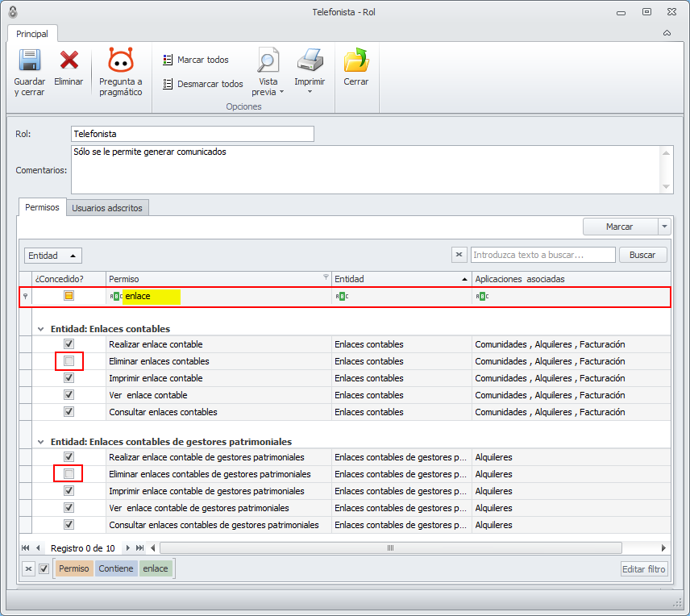690x616 pixels.
Task: Go to first record navigator button
Action: [x=26, y=548]
